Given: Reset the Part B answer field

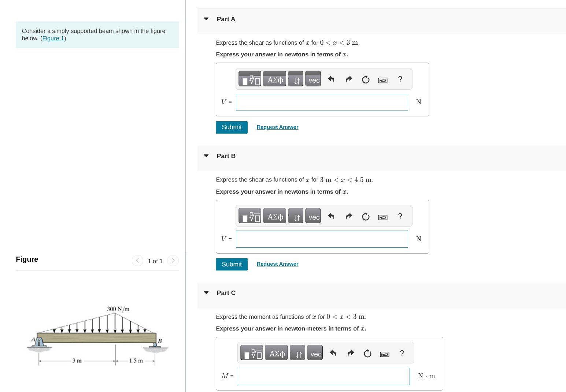Looking at the screenshot, I should pyautogui.click(x=366, y=216).
